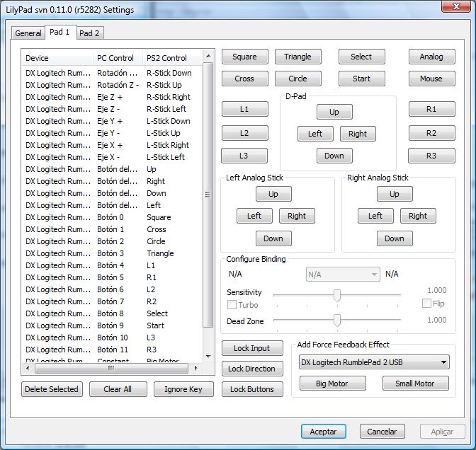
Task: Click D-Pad Up button
Action: pyautogui.click(x=334, y=112)
